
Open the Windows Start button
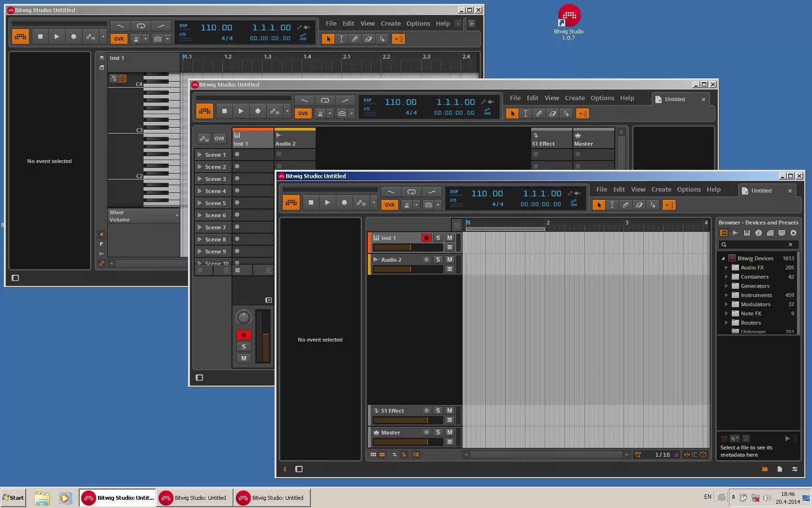tap(13, 498)
